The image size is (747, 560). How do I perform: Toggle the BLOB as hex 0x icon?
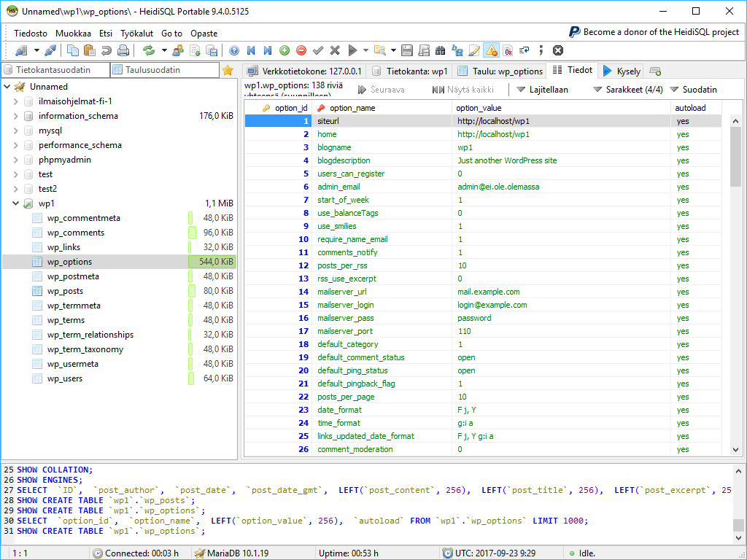point(508,50)
